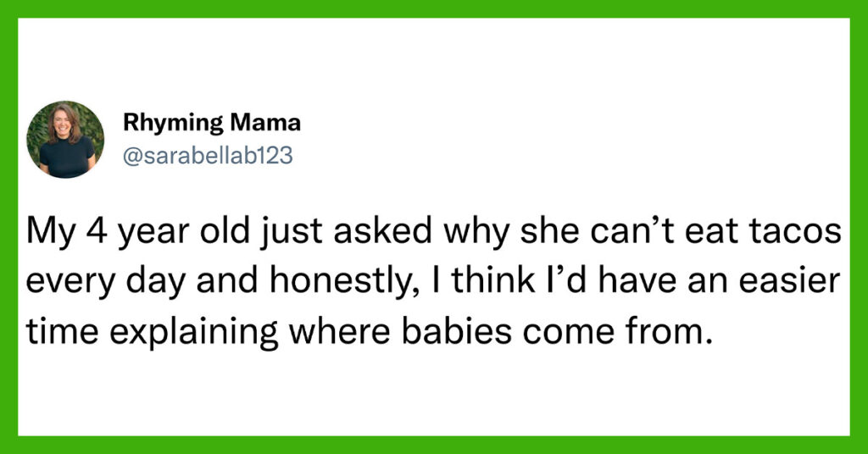The width and height of the screenshot is (868, 454).
Task: Click the word "explaining" in the last line
Action: (x=193, y=333)
